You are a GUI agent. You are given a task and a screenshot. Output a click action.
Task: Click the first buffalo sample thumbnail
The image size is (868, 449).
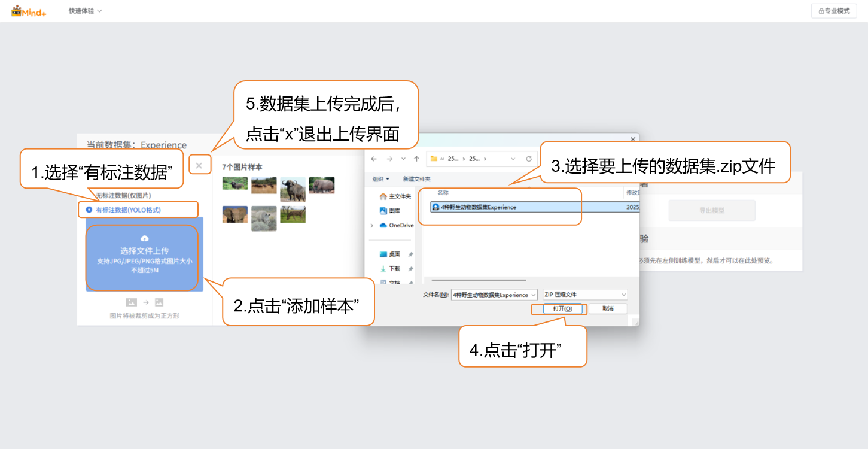[234, 183]
